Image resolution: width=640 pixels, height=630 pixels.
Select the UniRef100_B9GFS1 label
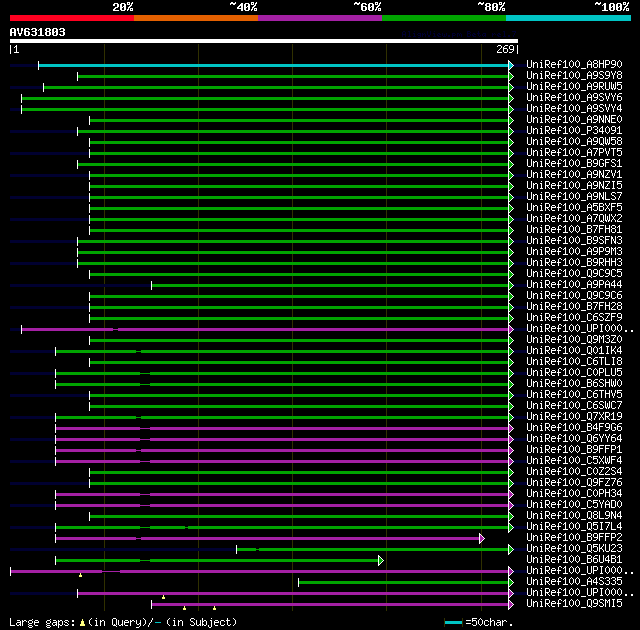click(574, 164)
